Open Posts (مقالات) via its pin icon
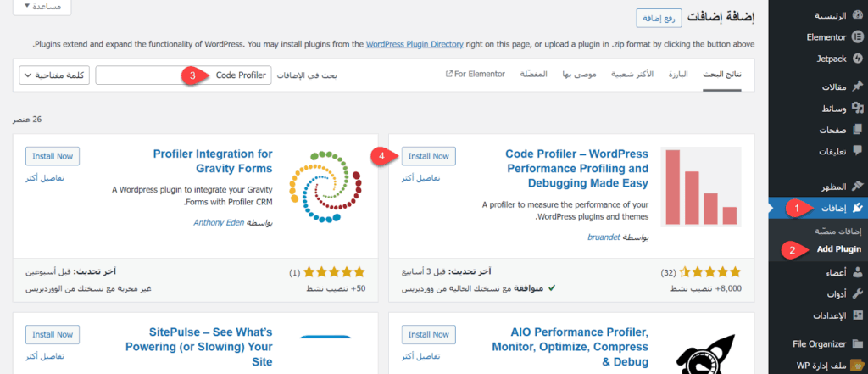This screenshot has width=868, height=374. (857, 87)
